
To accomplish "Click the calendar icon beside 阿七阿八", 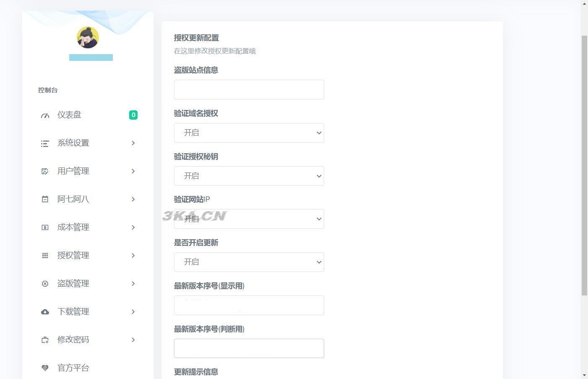I will point(45,199).
